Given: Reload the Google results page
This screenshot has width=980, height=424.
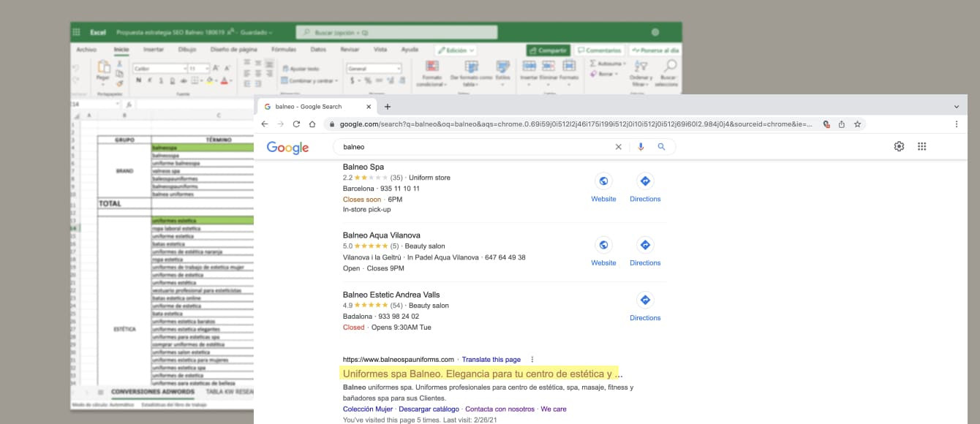Looking at the screenshot, I should pos(296,124).
